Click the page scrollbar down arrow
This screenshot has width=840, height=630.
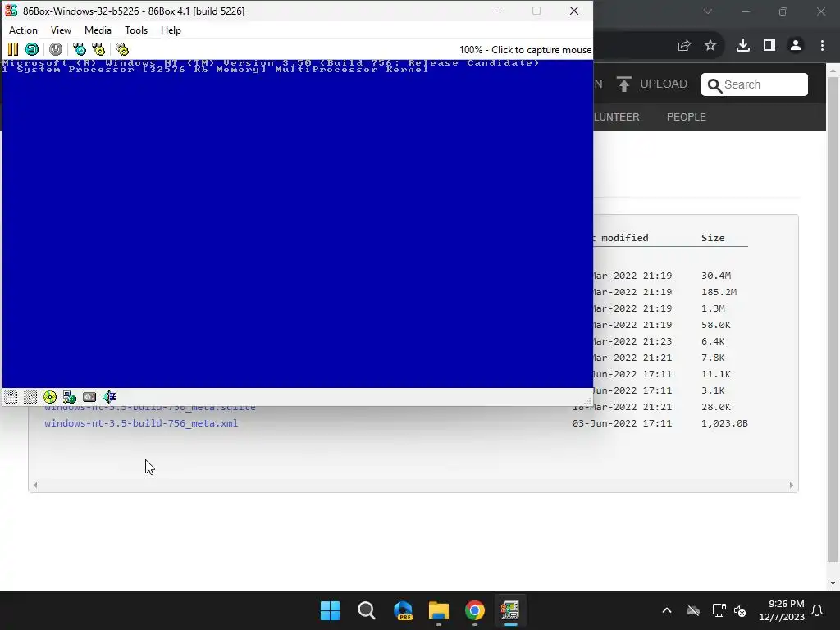pyautogui.click(x=833, y=583)
